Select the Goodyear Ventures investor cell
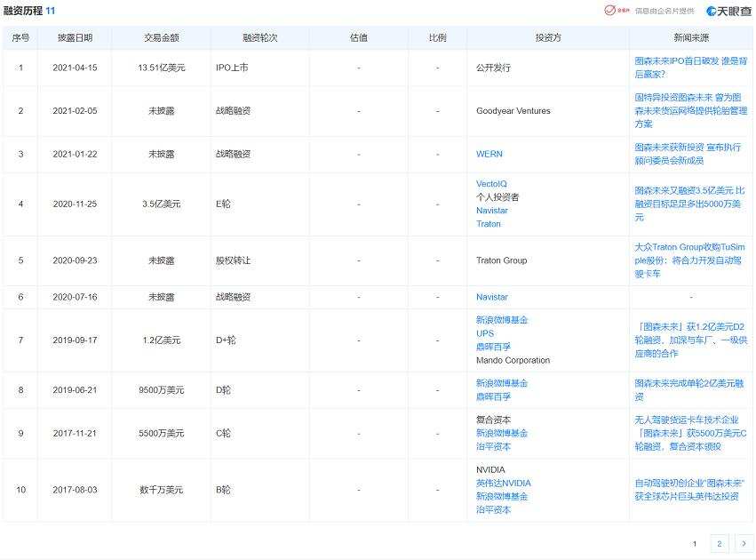 (513, 110)
